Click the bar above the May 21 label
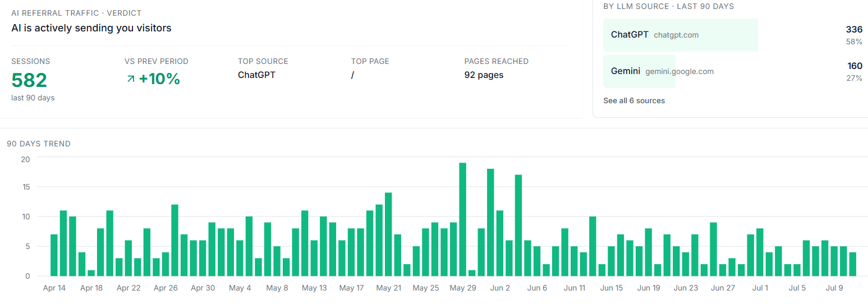The height and width of the screenshot is (304, 868). click(388, 234)
